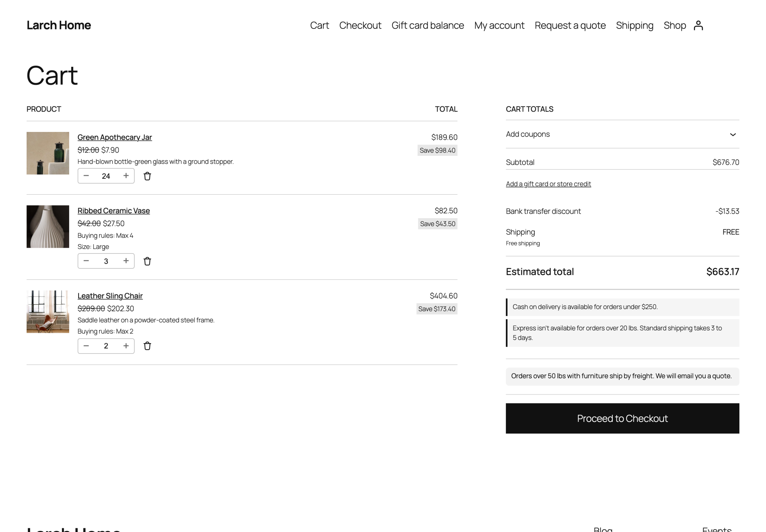766x532 pixels.
Task: Click the Ribbed Ceramic Vase thumbnail image
Action: [48, 227]
